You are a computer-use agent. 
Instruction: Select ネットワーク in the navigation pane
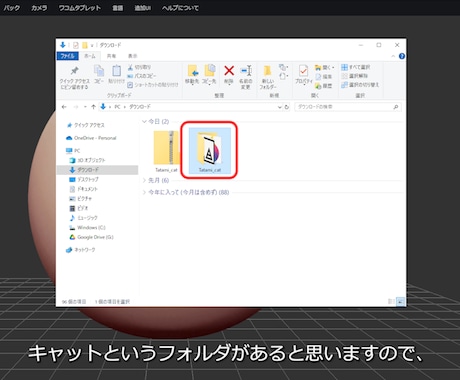coord(80,250)
